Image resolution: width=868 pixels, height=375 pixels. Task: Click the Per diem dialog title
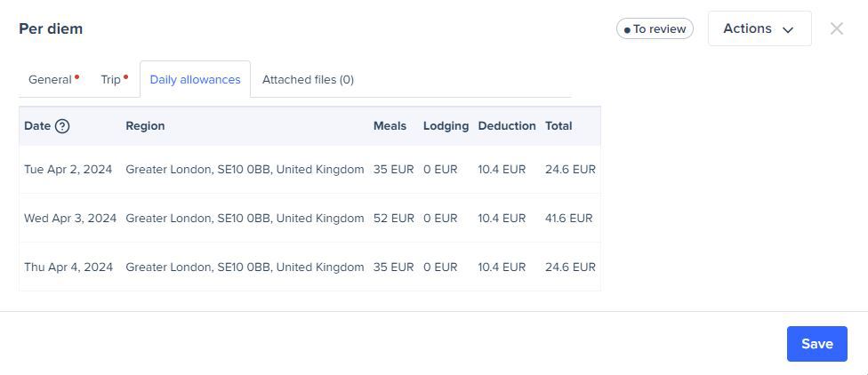[x=51, y=28]
